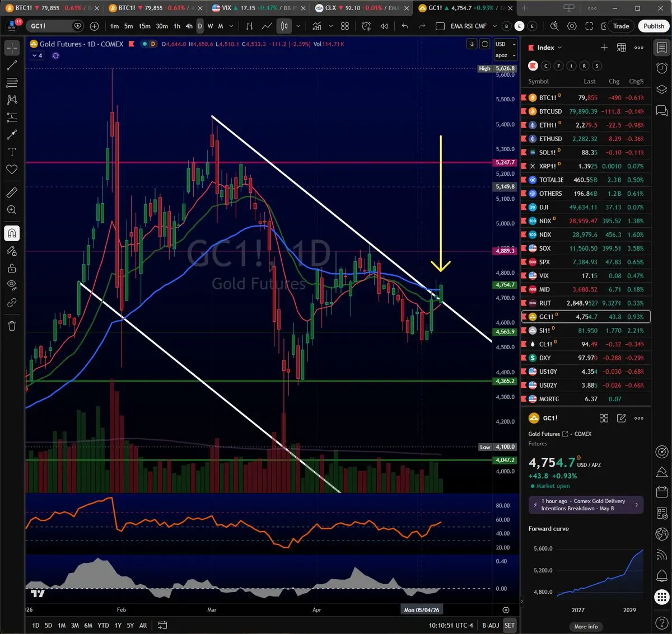Open Help Center question mark
This screenshot has width=672, height=634.
(x=661, y=622)
